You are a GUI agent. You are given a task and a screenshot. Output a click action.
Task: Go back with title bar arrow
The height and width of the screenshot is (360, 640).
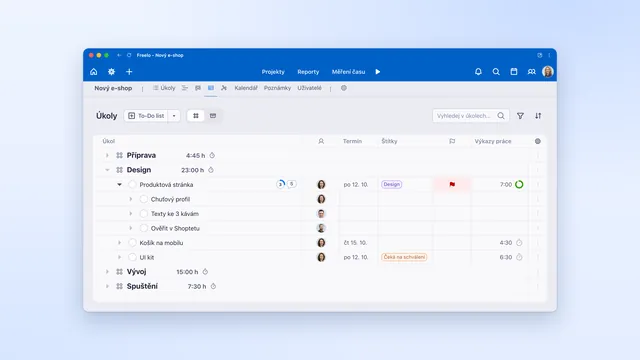point(119,55)
